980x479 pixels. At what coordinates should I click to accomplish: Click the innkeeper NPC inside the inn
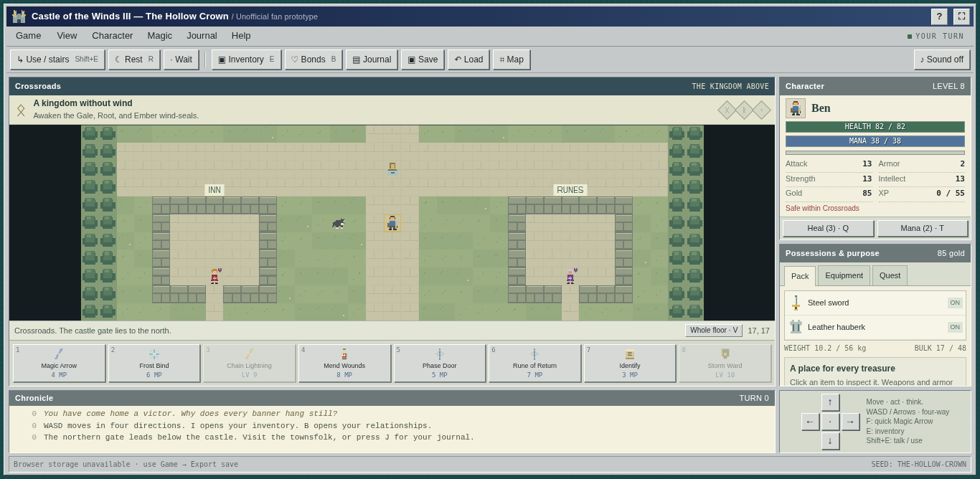215,276
